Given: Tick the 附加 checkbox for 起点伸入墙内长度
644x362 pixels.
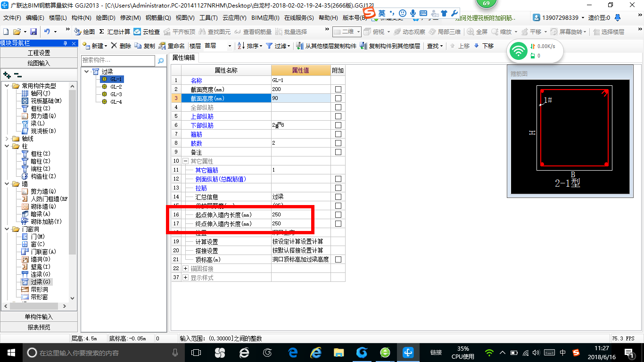Looking at the screenshot, I should (338, 214).
